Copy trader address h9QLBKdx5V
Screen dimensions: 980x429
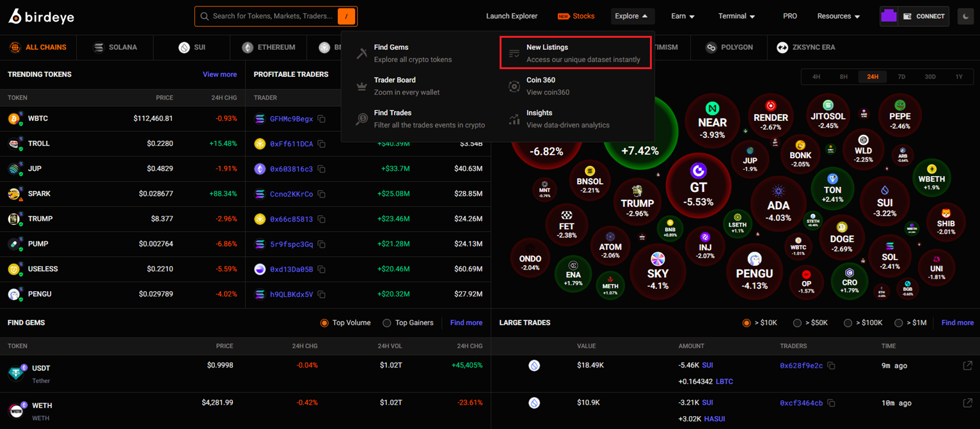pos(322,295)
